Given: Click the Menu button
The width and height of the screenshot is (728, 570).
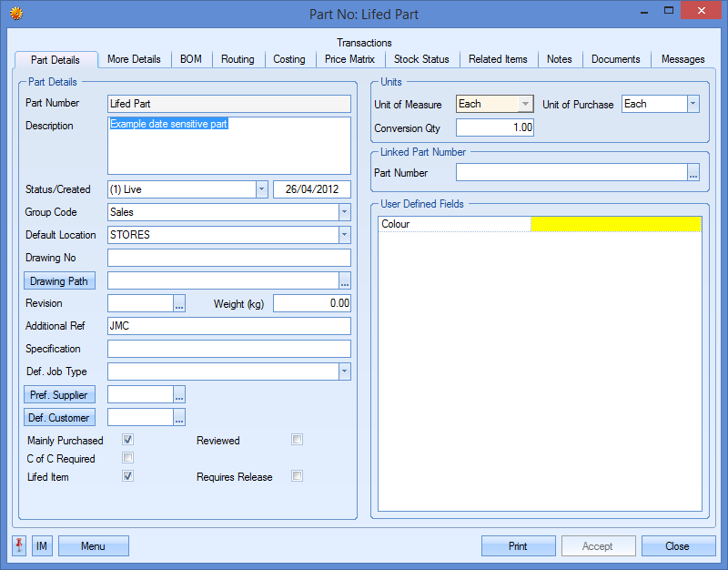Looking at the screenshot, I should click(x=93, y=546).
